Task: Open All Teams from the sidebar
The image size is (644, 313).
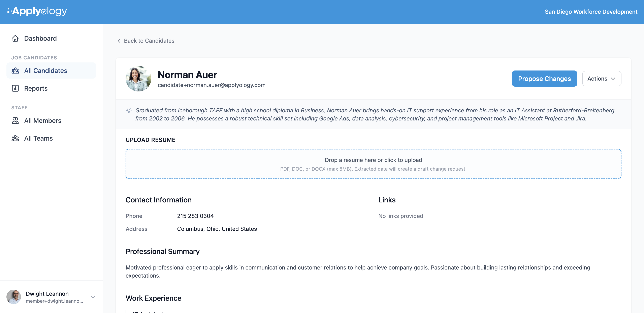Action: 51,138
